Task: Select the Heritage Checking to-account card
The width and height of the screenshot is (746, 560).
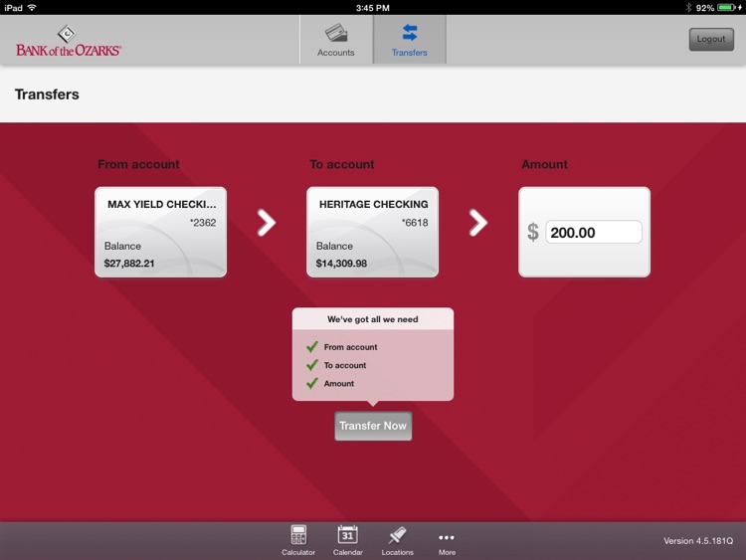Action: pyautogui.click(x=373, y=232)
